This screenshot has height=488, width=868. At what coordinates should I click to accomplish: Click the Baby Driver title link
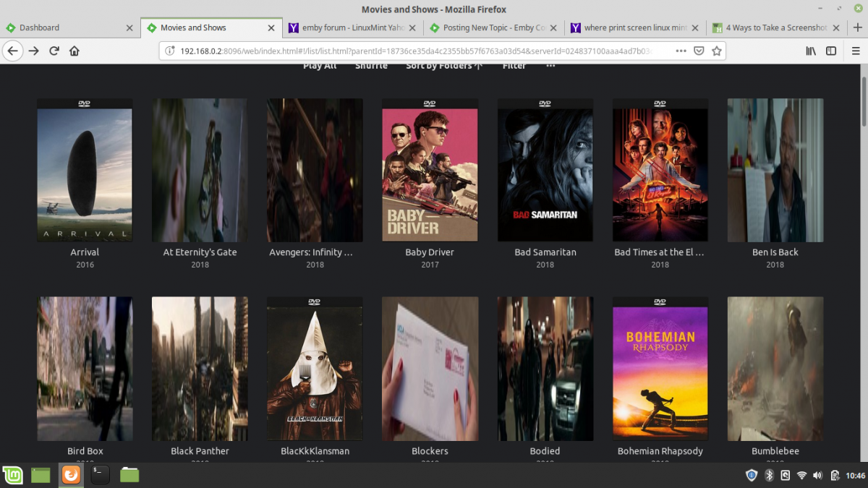[x=430, y=252]
